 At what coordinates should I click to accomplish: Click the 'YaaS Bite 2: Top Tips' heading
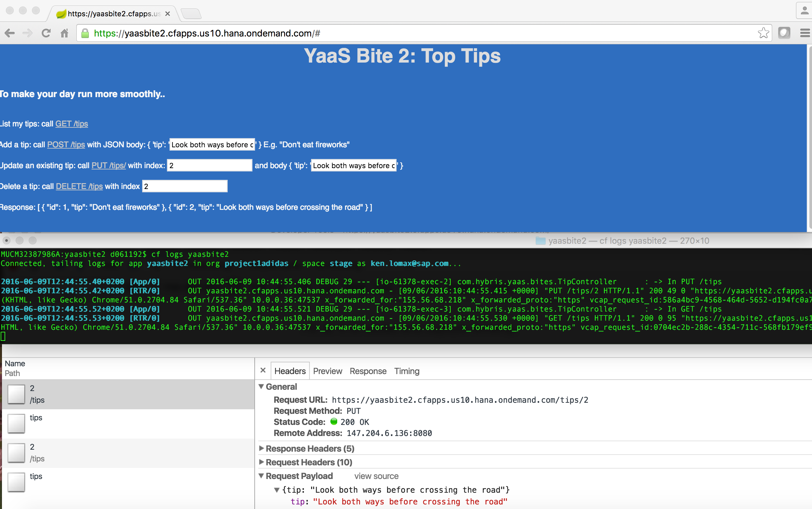coord(402,56)
